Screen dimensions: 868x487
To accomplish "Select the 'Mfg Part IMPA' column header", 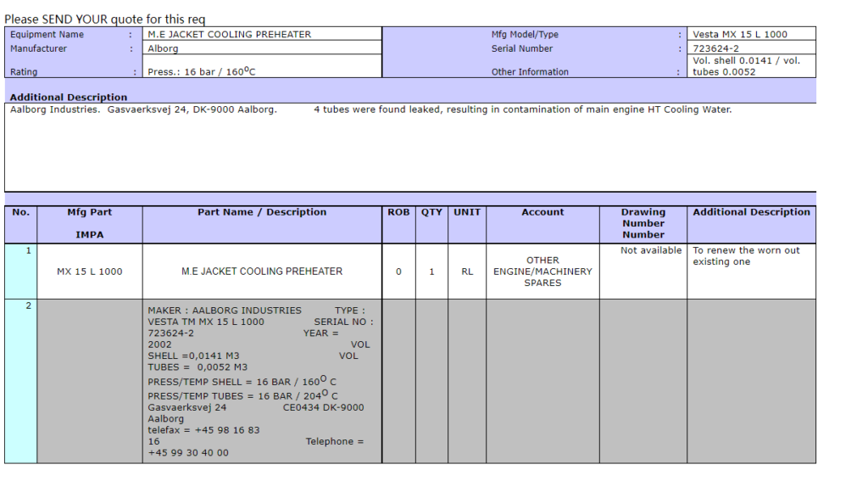I will tap(90, 223).
